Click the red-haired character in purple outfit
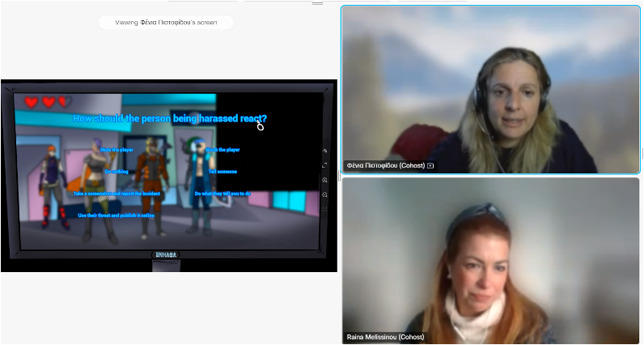Image resolution: width=644 pixels, height=345 pixels. point(53,187)
